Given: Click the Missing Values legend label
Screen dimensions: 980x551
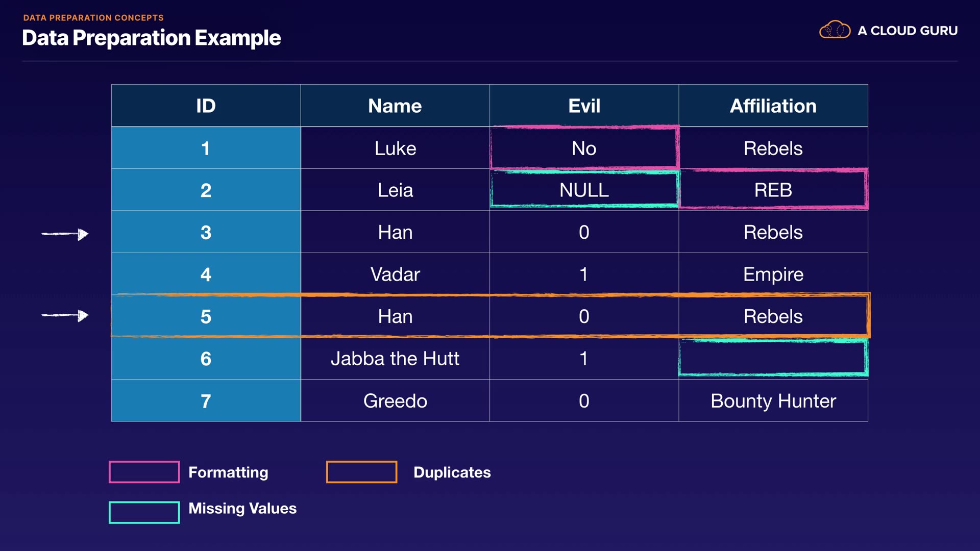Looking at the screenshot, I should click(x=242, y=508).
